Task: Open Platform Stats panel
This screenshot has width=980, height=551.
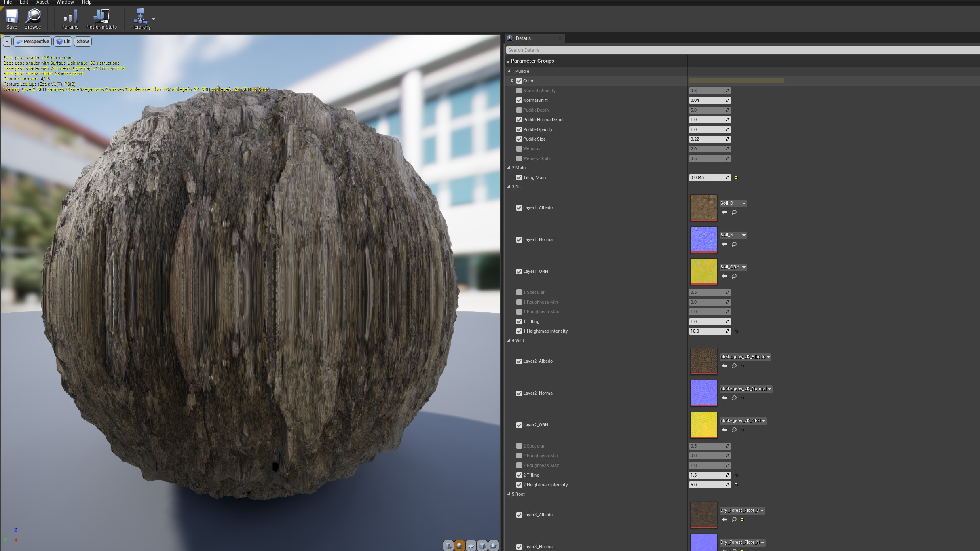Action: pyautogui.click(x=101, y=19)
